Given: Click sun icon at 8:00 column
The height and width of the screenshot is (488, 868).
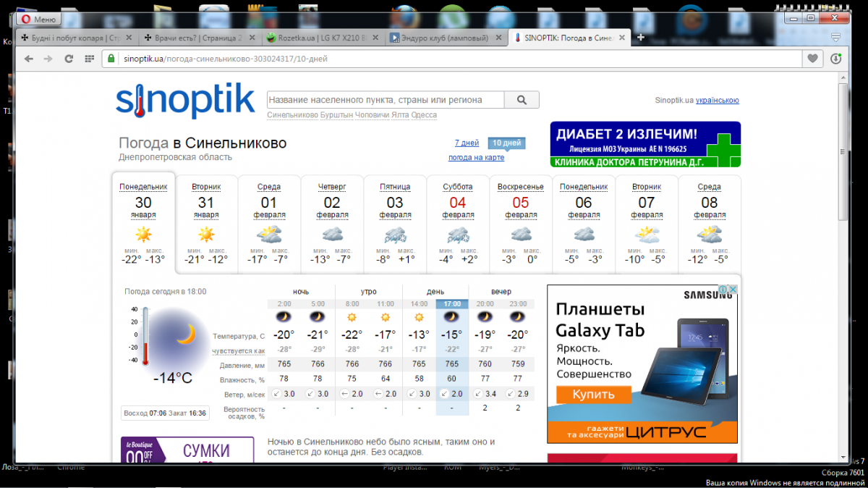Looking at the screenshot, I should (x=352, y=317).
